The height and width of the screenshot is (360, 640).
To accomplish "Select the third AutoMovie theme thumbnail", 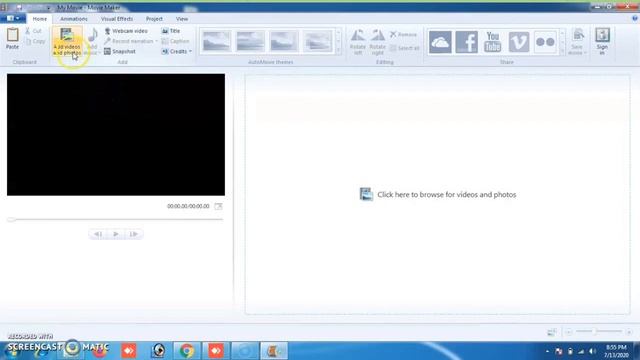I will (x=284, y=41).
